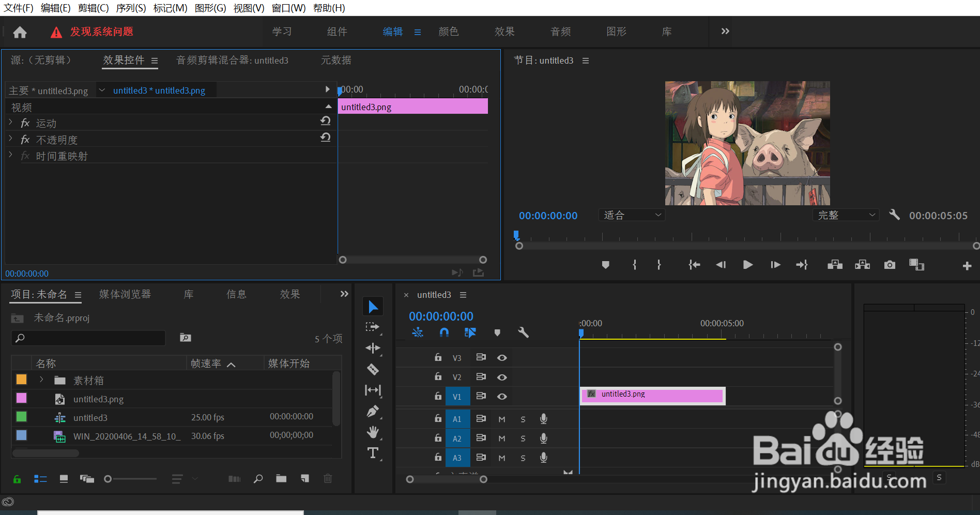The image size is (980, 515).
Task: Mute audio track A1
Action: click(x=502, y=419)
